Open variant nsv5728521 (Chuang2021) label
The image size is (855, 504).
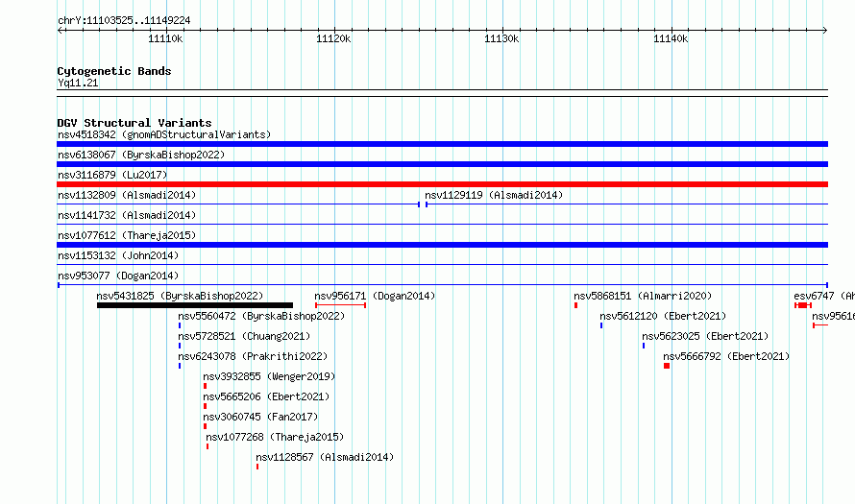pos(244,336)
